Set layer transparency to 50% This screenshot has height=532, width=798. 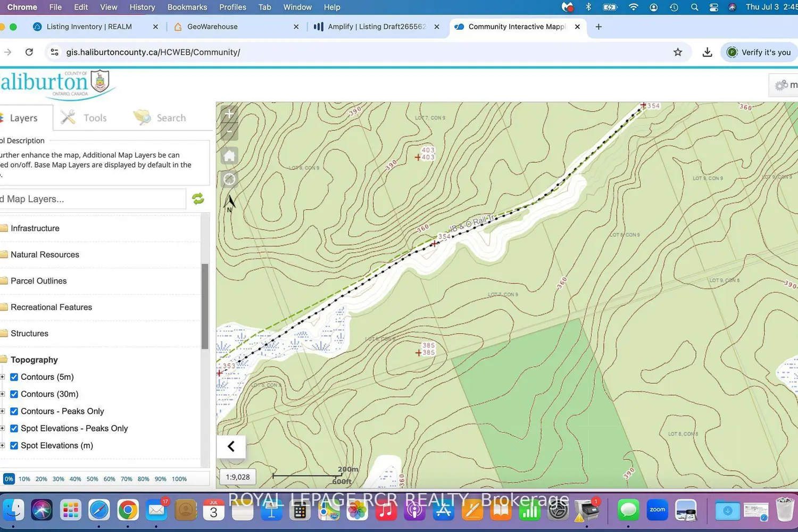(x=93, y=479)
